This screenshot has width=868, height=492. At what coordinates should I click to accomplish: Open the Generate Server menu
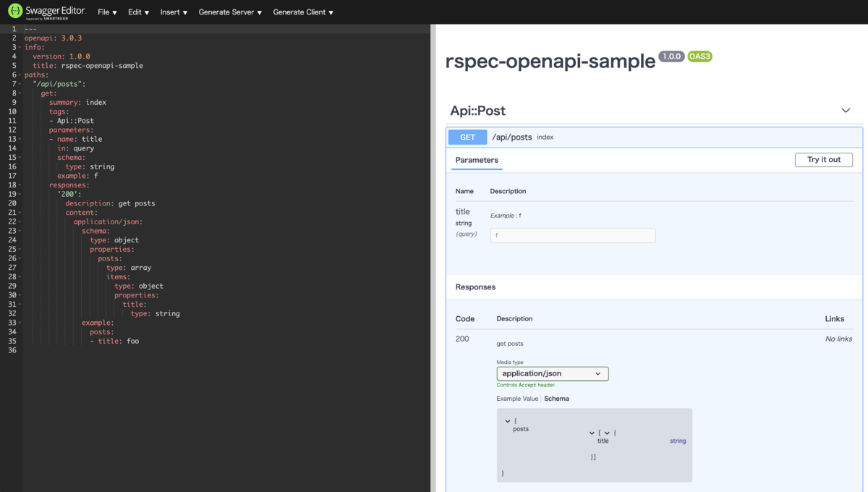(x=230, y=12)
